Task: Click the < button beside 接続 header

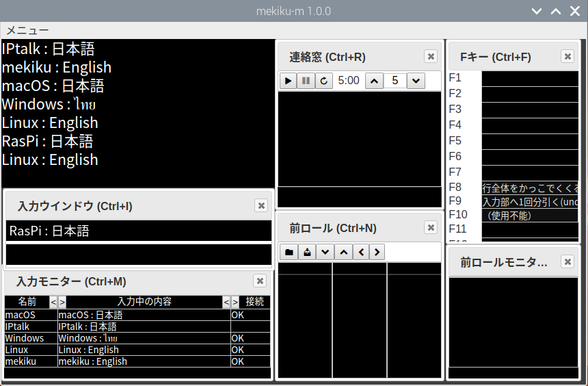Action: tap(226, 302)
